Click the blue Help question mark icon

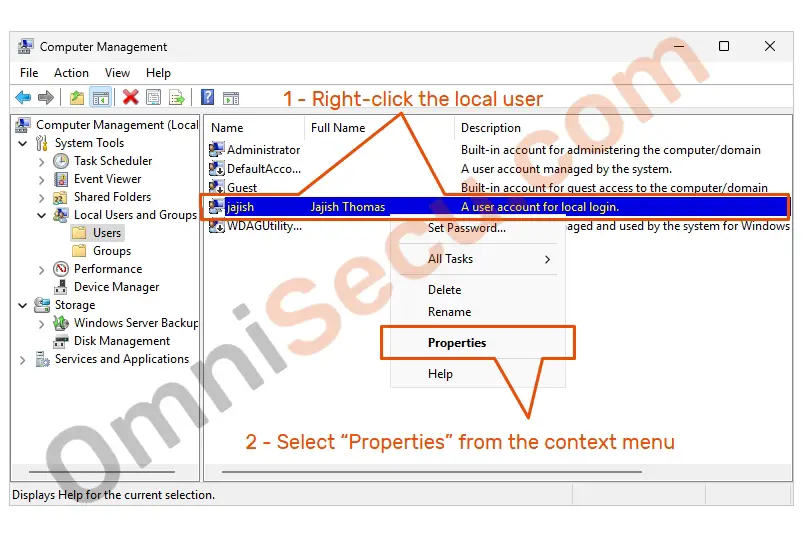[x=207, y=97]
